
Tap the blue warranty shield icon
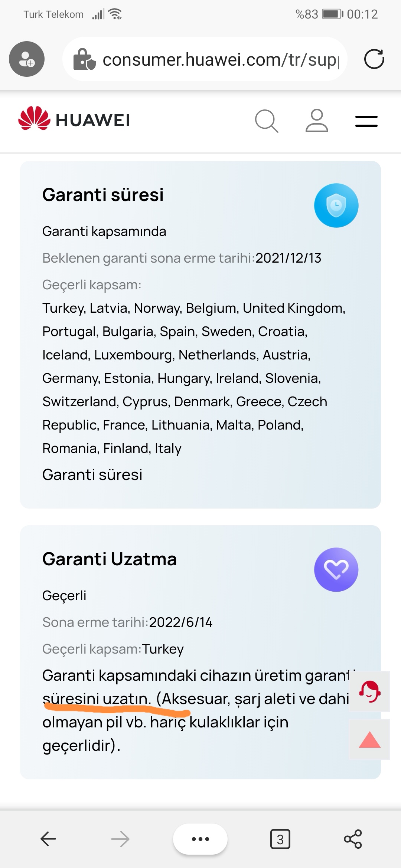(336, 205)
